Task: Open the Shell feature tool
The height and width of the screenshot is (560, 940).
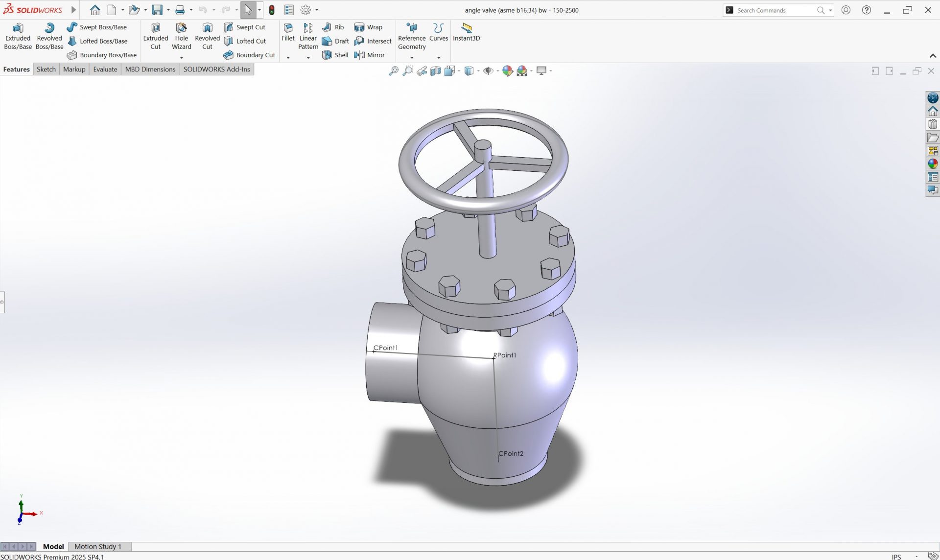Action: [335, 55]
